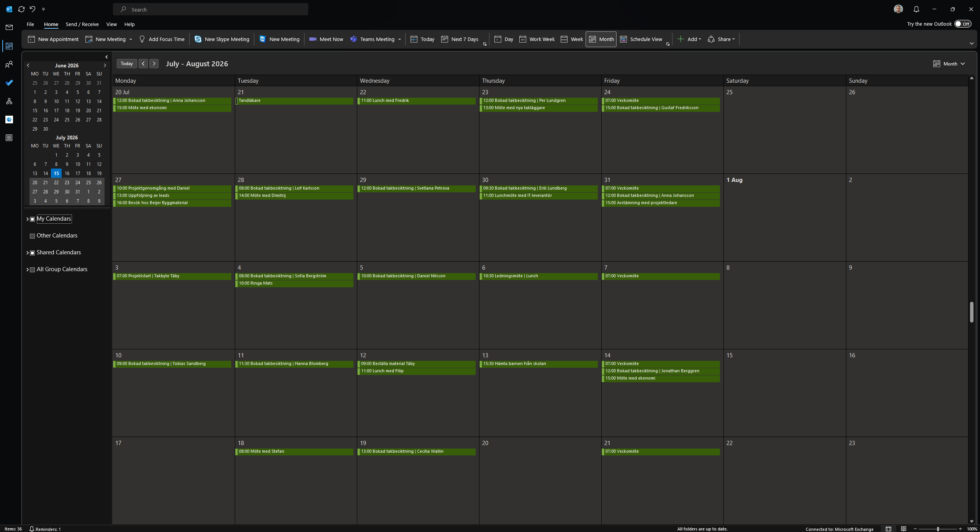Toggle the Try the new Outlook switch
The height and width of the screenshot is (532, 980).
pyautogui.click(x=962, y=24)
